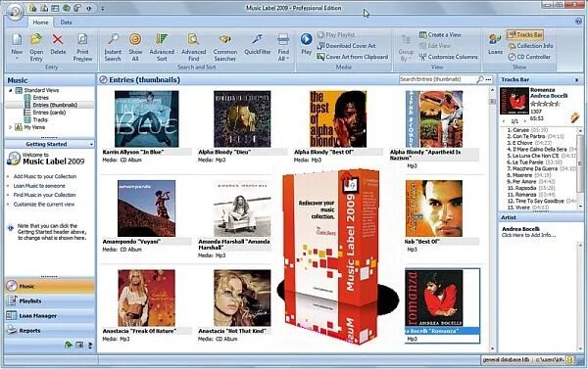Click the Search Entries input field

pos(436,79)
